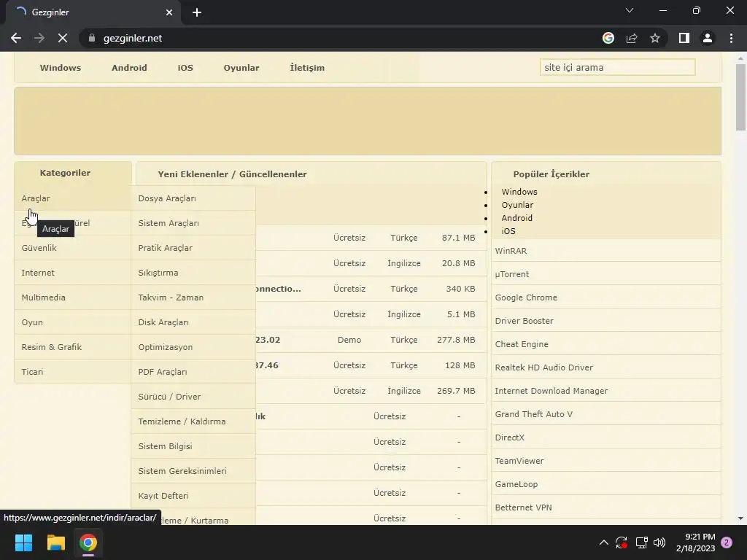747x560 pixels.
Task: Open the volume tray icon
Action: click(659, 542)
